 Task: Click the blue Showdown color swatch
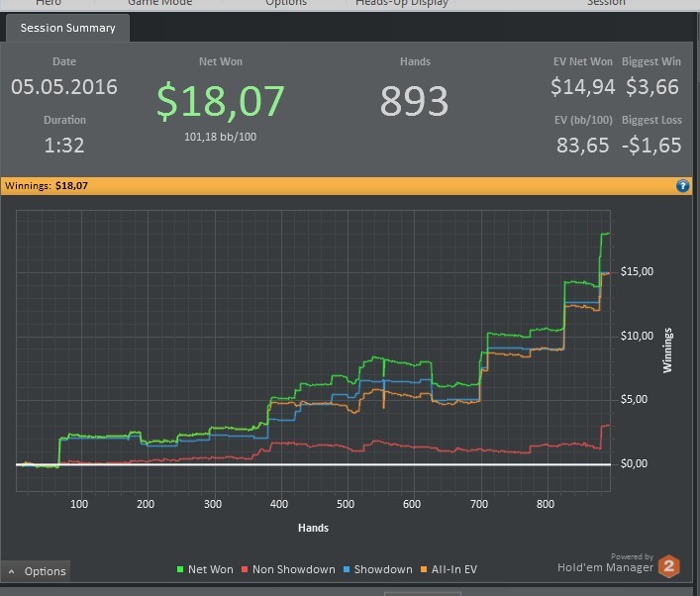pyautogui.click(x=347, y=569)
